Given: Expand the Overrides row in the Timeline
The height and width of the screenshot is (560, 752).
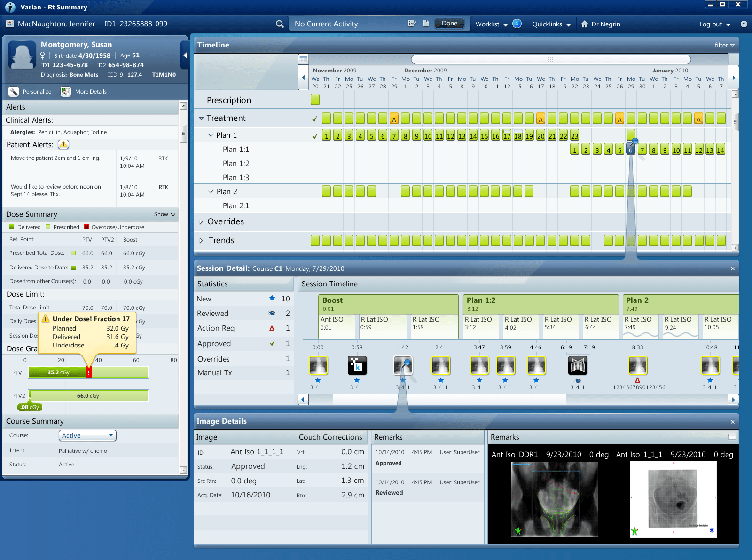Looking at the screenshot, I should 201,221.
